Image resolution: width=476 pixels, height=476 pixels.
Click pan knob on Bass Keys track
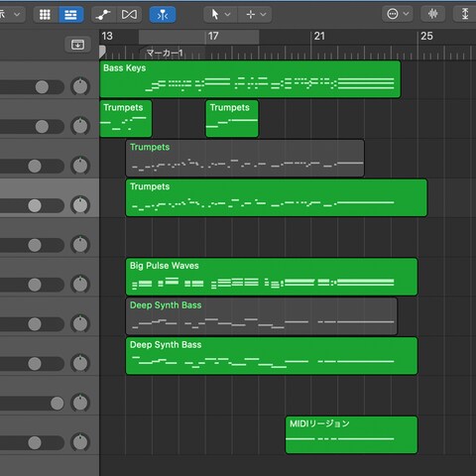(x=80, y=86)
